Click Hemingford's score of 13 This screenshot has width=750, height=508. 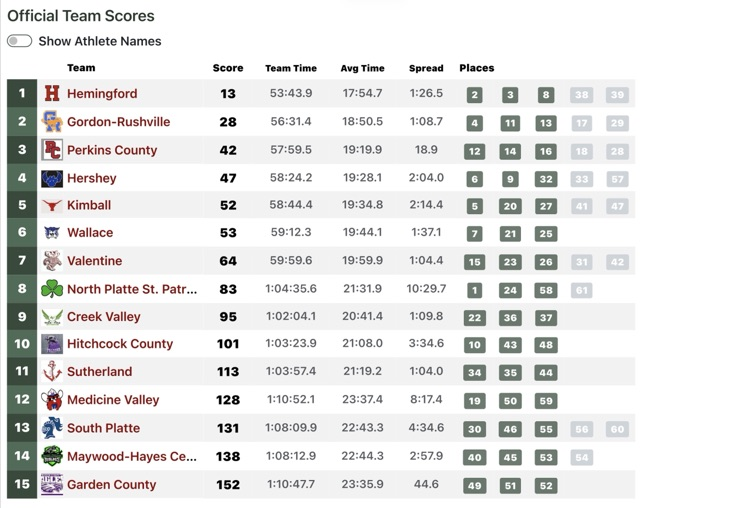(x=228, y=93)
